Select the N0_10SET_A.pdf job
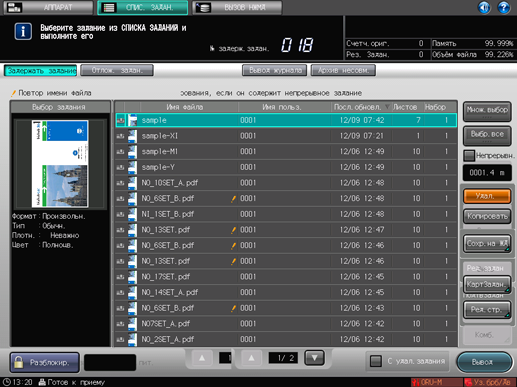This screenshot has height=387, width=517. (x=286, y=183)
